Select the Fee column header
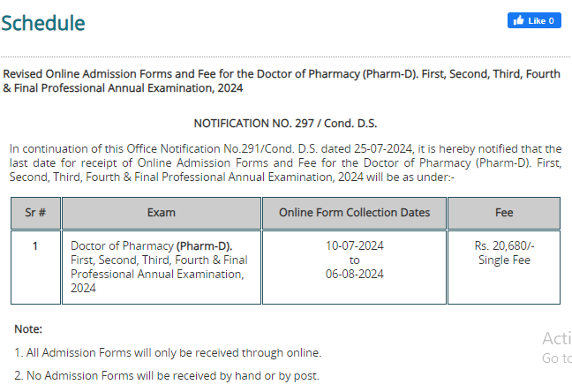The width and height of the screenshot is (572, 392). click(x=504, y=213)
